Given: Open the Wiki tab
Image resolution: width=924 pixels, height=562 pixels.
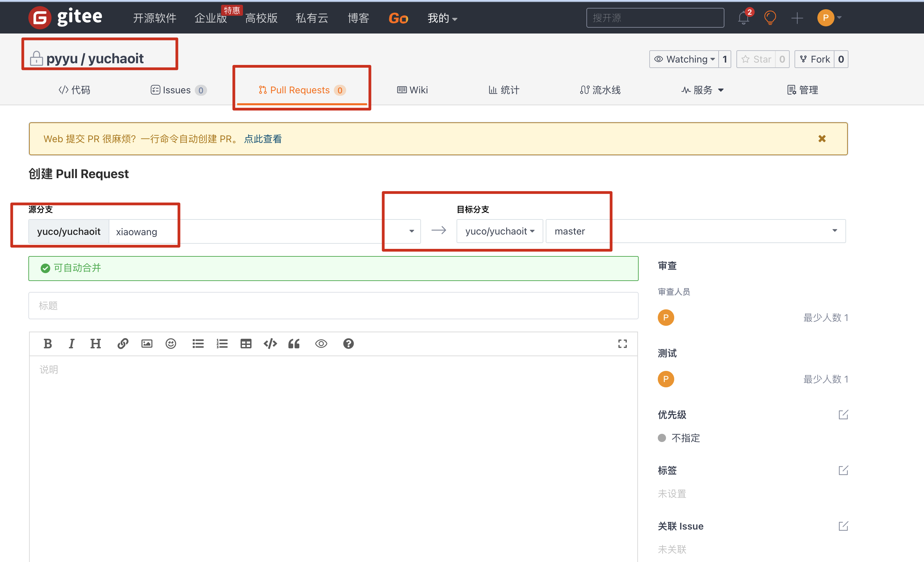Looking at the screenshot, I should click(412, 90).
